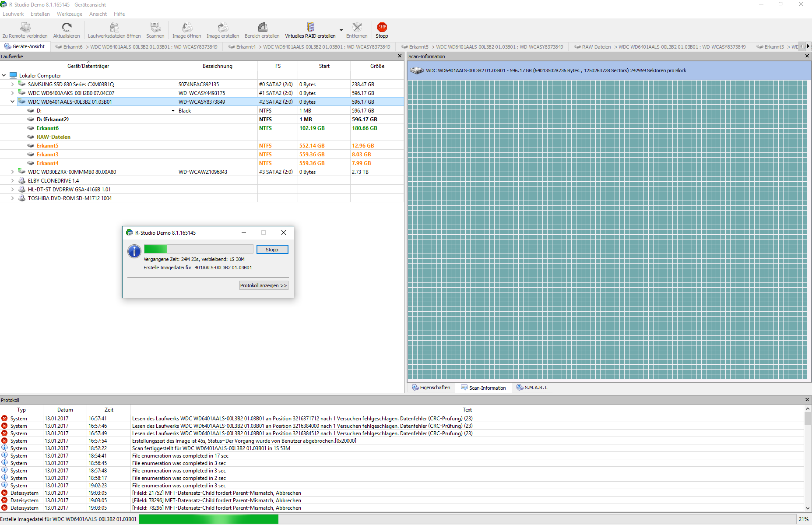Expand the WDC WD30EZRX-00MMMB0 node

point(13,172)
